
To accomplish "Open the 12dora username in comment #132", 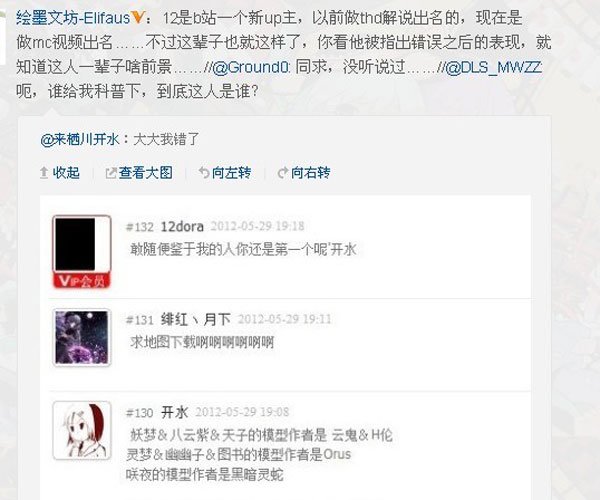I will coord(182,226).
